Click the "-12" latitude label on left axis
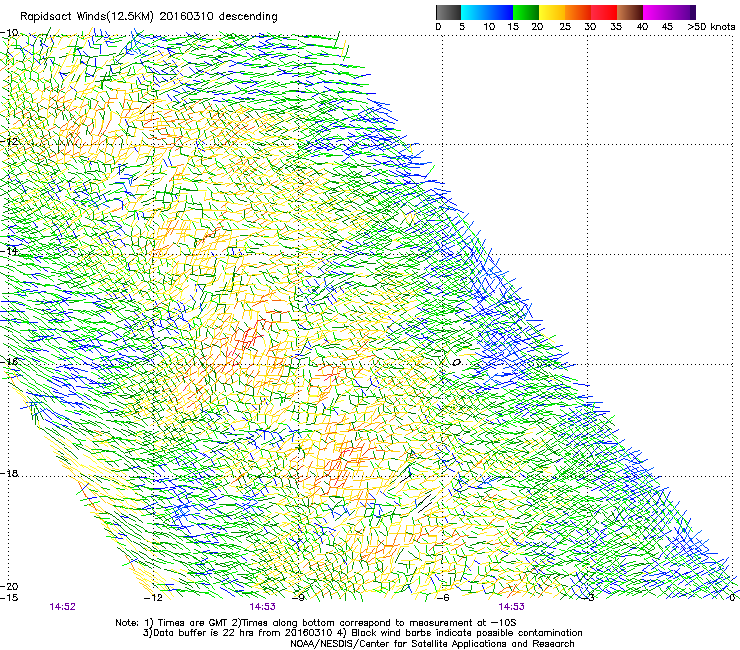This screenshot has height=650, width=740. pyautogui.click(x=9, y=142)
